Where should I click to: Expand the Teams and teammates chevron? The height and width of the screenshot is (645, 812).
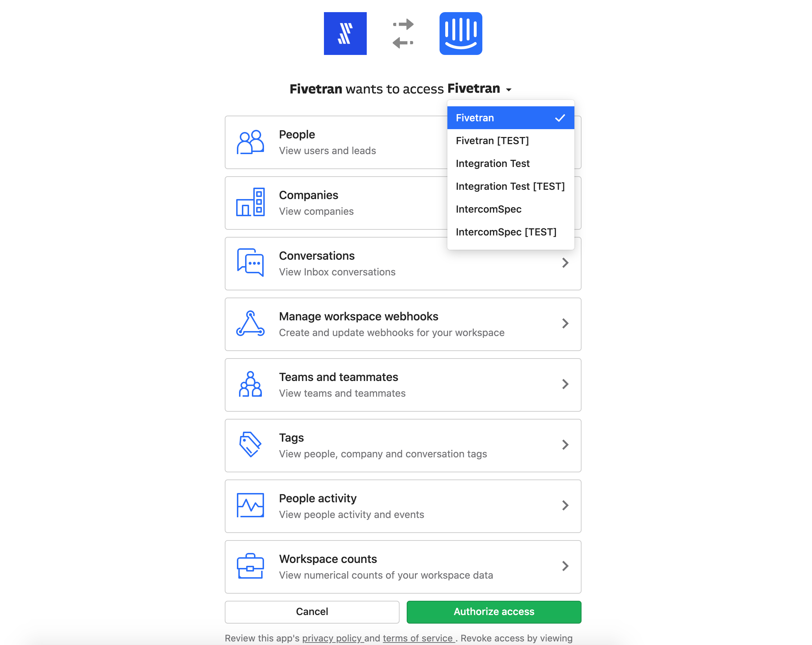click(565, 384)
